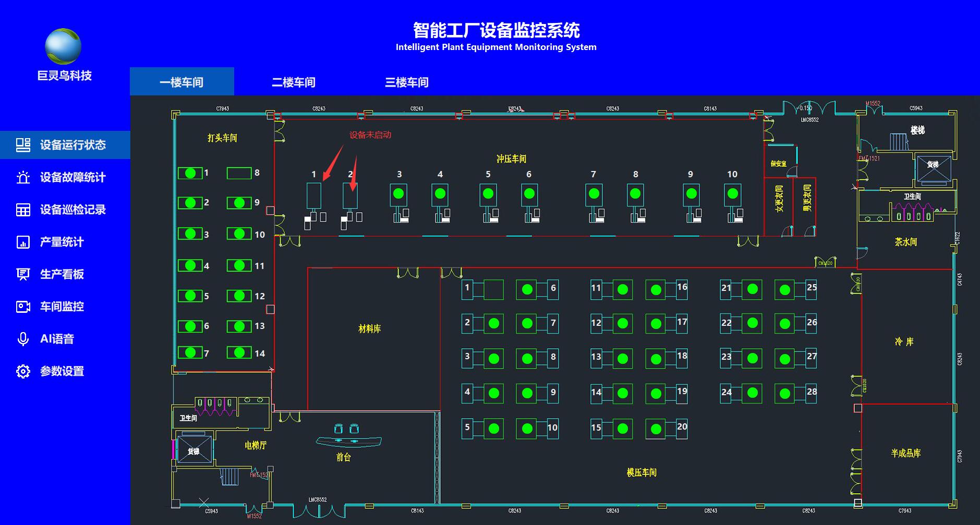Open parameter settings gear icon
The image size is (980, 525).
point(23,371)
